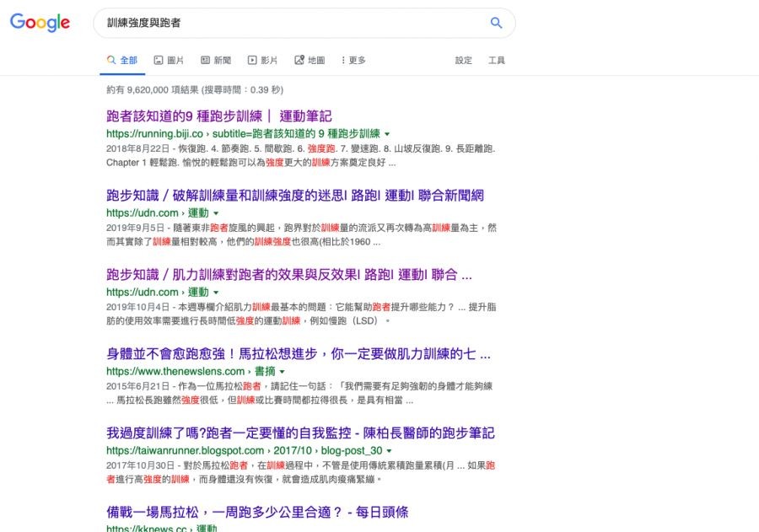Click the Google logo
This screenshot has width=759, height=532.
click(x=40, y=23)
